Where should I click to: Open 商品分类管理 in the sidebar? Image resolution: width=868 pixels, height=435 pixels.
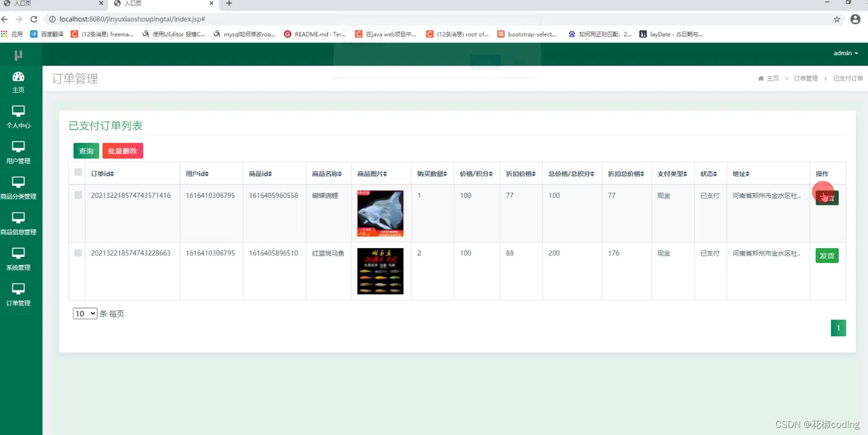19,187
